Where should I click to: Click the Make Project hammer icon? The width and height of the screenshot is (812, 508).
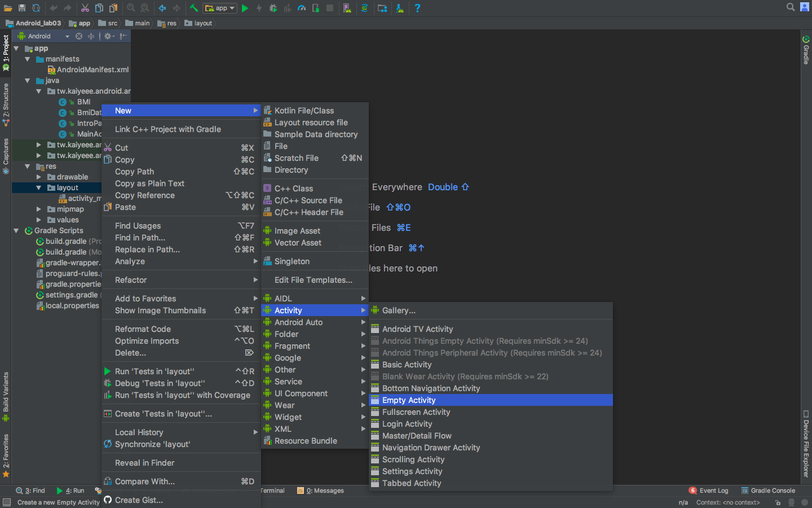pos(194,8)
